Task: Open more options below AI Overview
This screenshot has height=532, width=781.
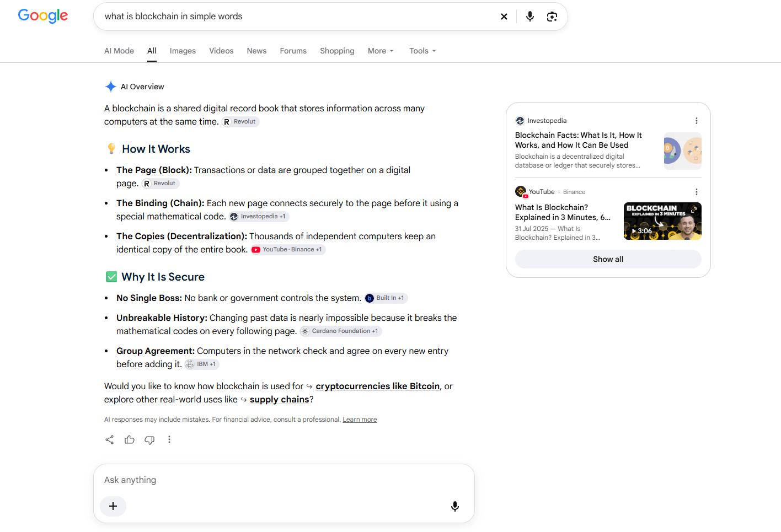Action: (x=169, y=439)
